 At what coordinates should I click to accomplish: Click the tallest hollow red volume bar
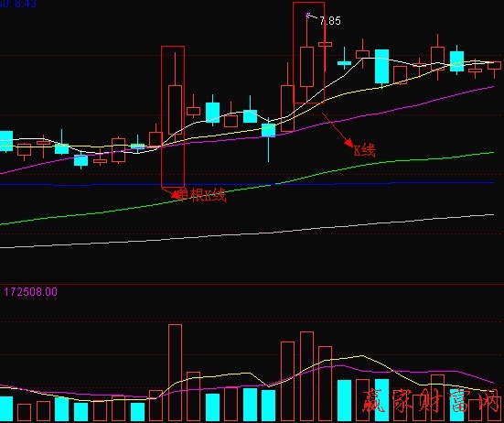(x=176, y=373)
